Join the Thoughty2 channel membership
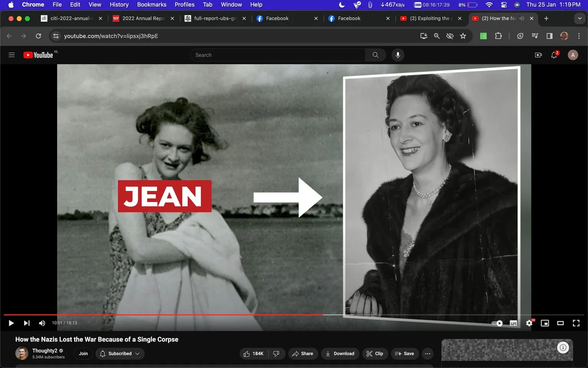The height and width of the screenshot is (368, 588). tap(83, 353)
